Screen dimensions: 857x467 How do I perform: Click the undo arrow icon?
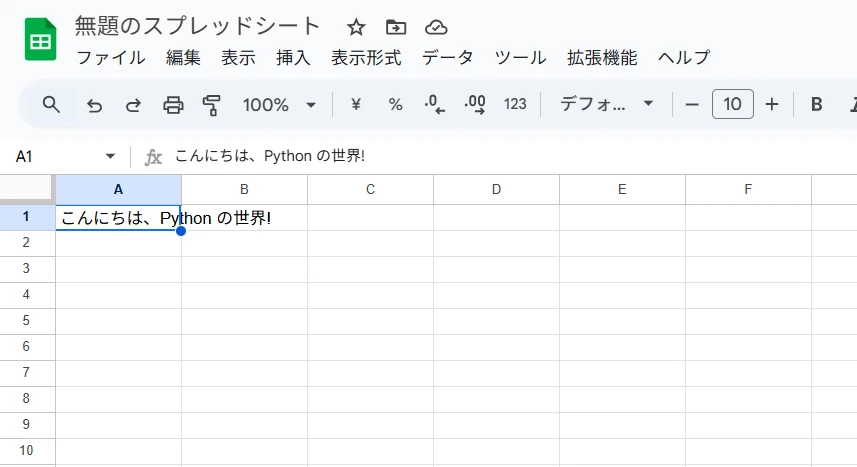95,104
